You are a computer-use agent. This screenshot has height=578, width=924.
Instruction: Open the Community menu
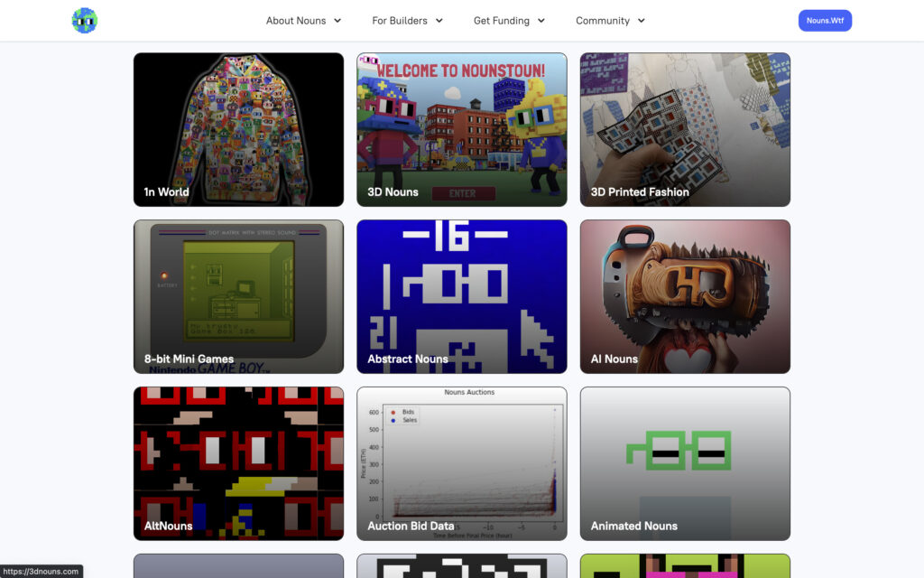[x=603, y=21]
